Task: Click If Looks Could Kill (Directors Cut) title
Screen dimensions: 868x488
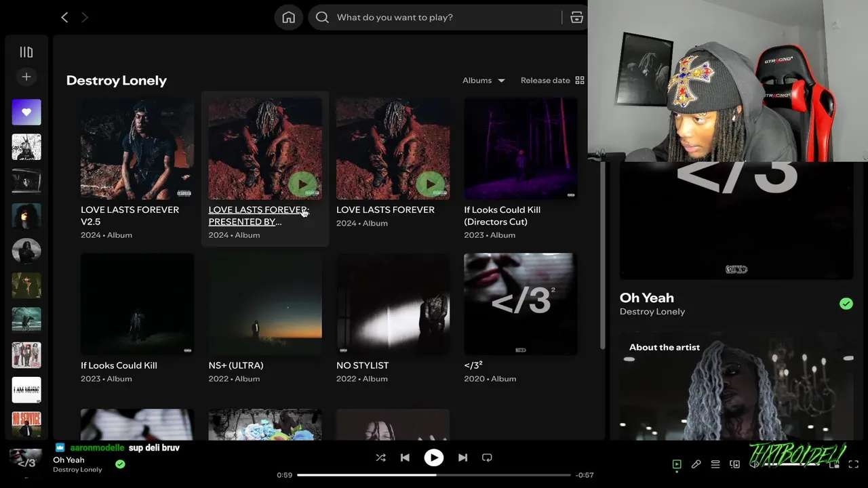Action: pos(502,216)
